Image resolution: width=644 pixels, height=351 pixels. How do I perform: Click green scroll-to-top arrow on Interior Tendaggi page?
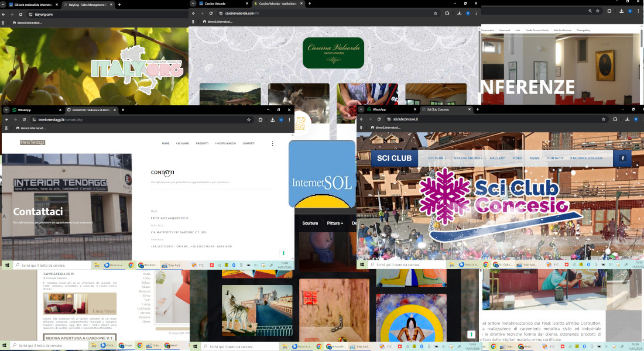point(283,253)
